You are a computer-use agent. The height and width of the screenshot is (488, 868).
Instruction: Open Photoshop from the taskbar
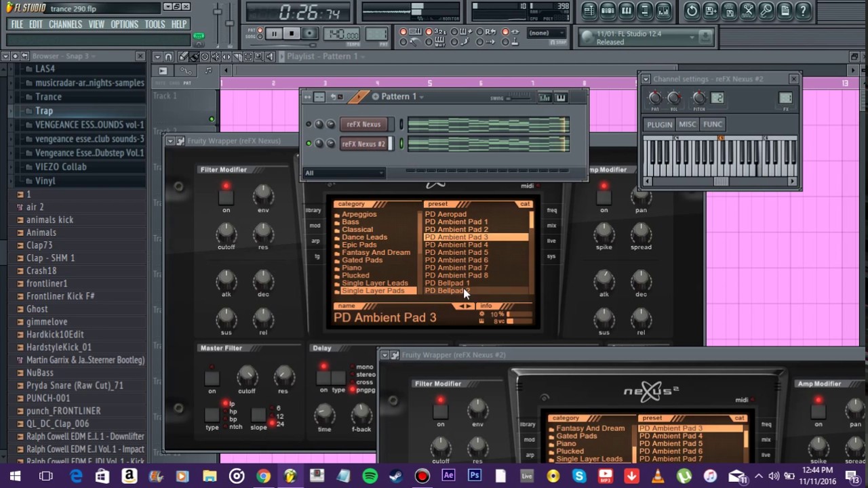475,476
